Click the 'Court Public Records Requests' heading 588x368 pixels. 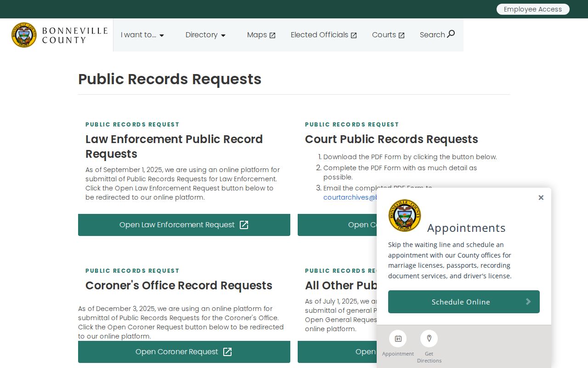click(x=391, y=139)
